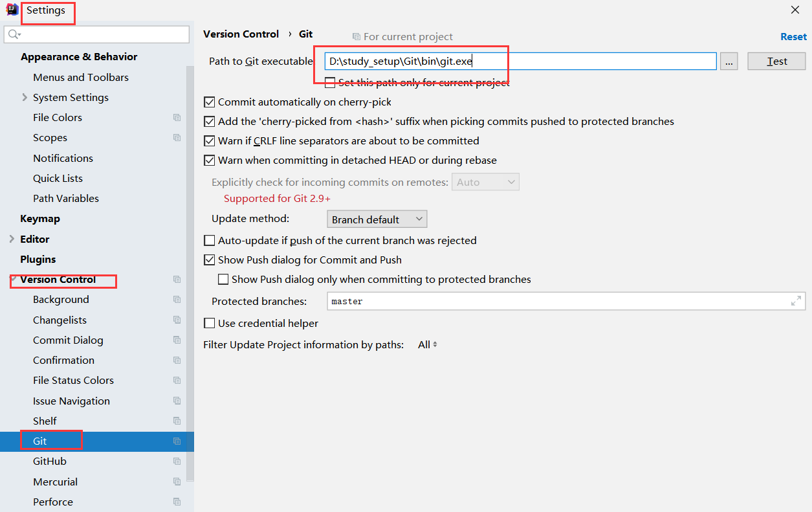Click project-level icon beside Shelf
The image size is (812, 512).
click(x=177, y=421)
